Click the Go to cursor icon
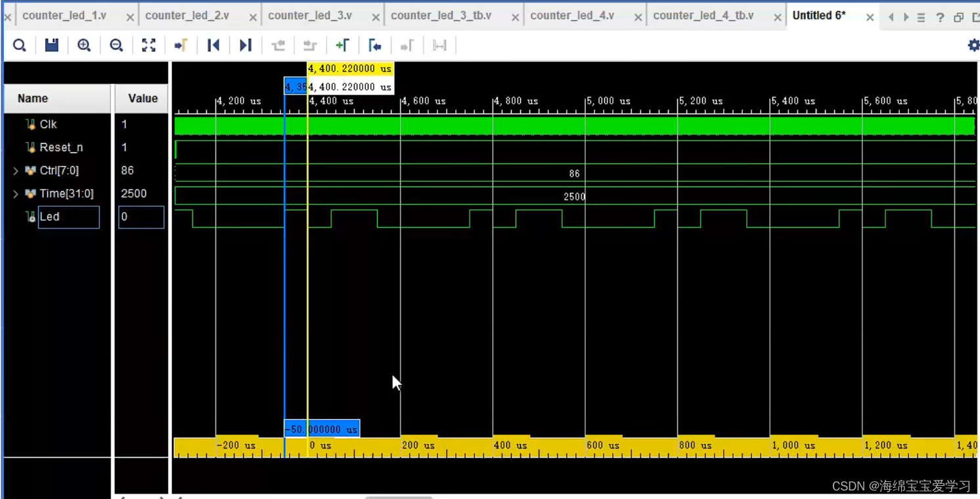This screenshot has height=499, width=980. pyautogui.click(x=181, y=45)
